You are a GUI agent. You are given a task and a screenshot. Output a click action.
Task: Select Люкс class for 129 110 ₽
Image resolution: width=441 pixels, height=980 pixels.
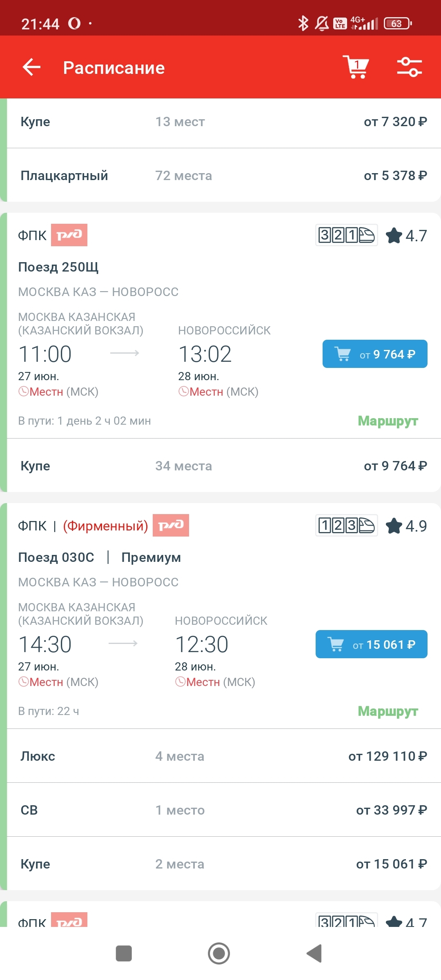tap(223, 756)
